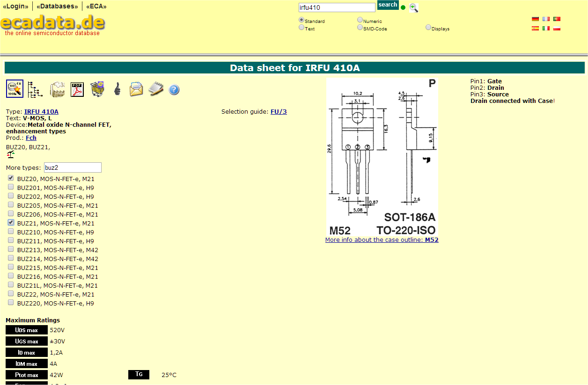The width and height of the screenshot is (588, 385).
Task: Select the Numeric search radio button
Action: [360, 20]
